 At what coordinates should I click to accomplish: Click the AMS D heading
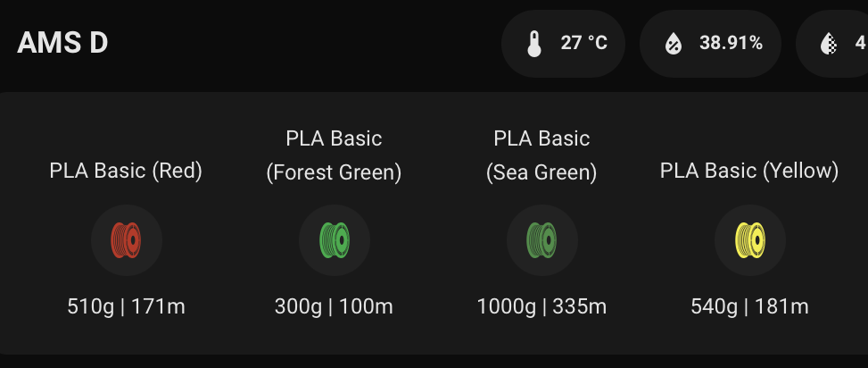coord(62,43)
